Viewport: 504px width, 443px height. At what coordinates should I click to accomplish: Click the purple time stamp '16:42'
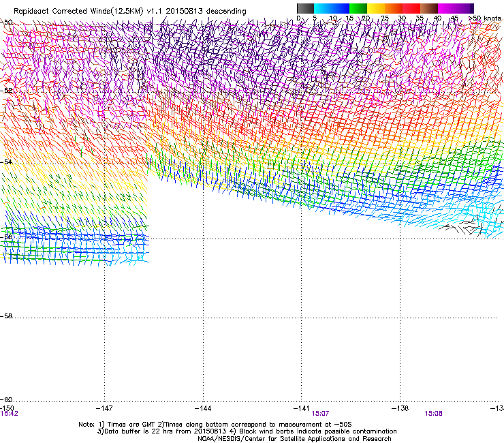[10, 414]
